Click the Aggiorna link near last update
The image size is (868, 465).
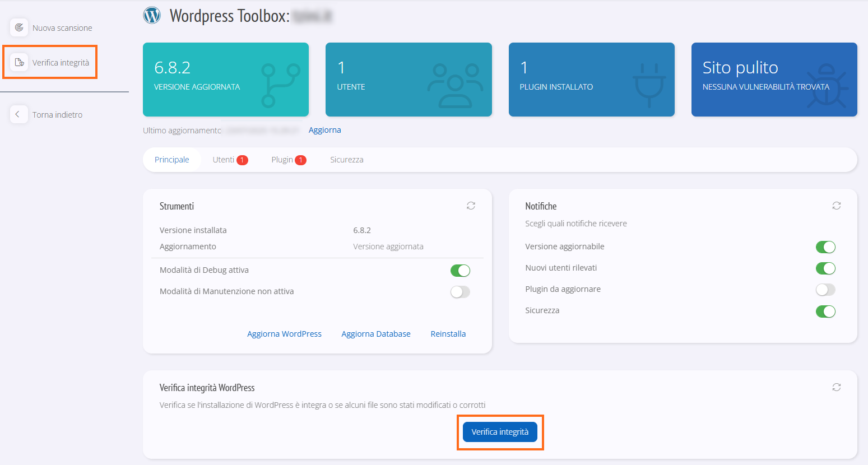[x=325, y=130]
